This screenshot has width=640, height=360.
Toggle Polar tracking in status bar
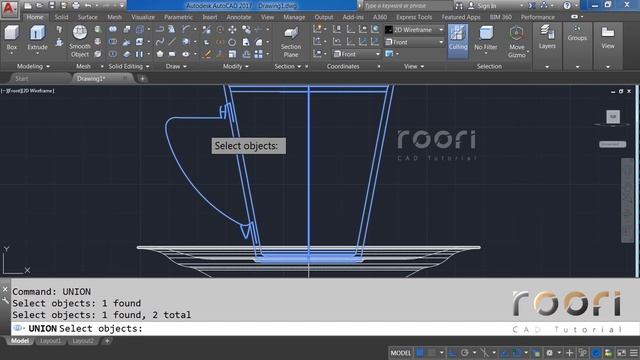[x=464, y=353]
